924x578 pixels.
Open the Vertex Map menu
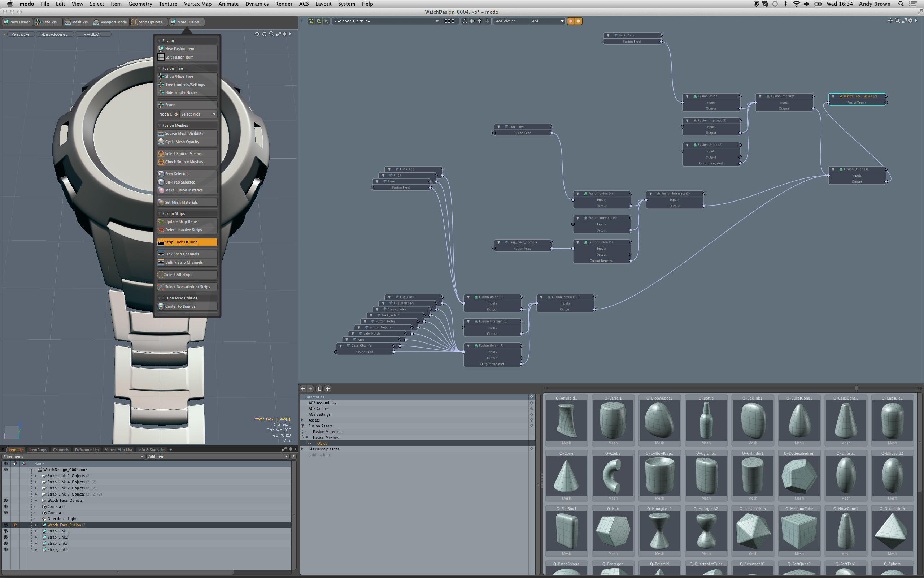tap(197, 4)
